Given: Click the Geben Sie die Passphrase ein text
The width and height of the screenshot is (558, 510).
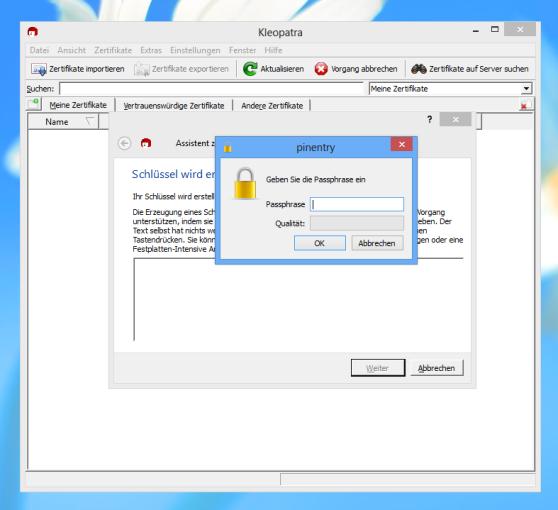Looking at the screenshot, I should click(316, 180).
